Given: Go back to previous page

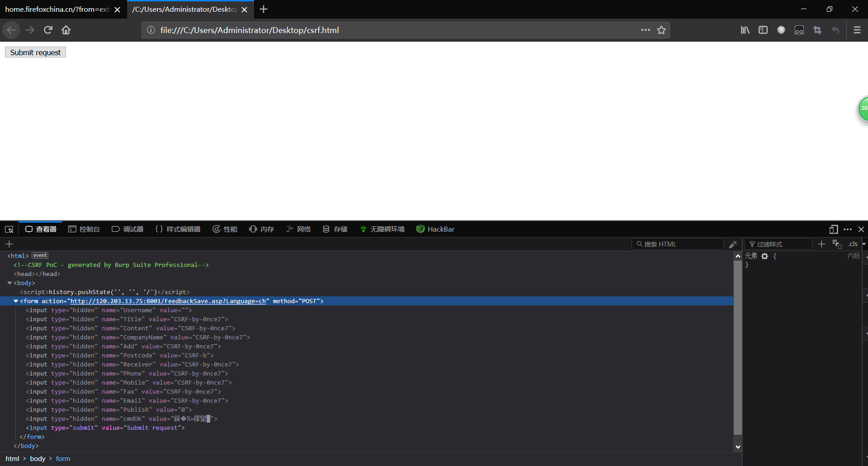Looking at the screenshot, I should [11, 30].
